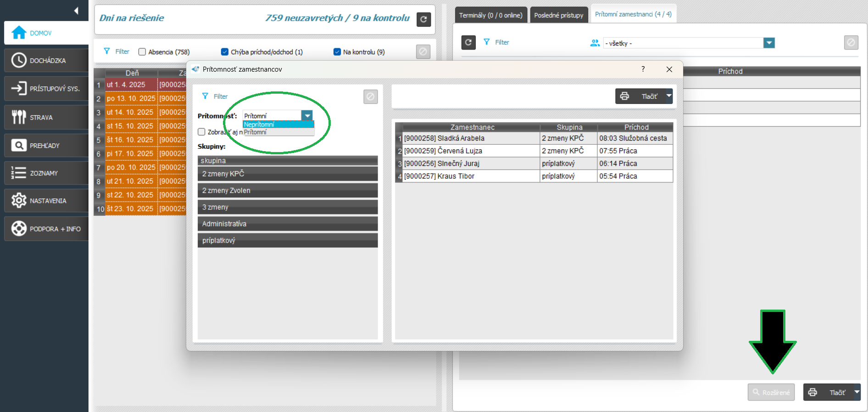
Task: Open Strava via the cutlery icon
Action: coord(19,117)
